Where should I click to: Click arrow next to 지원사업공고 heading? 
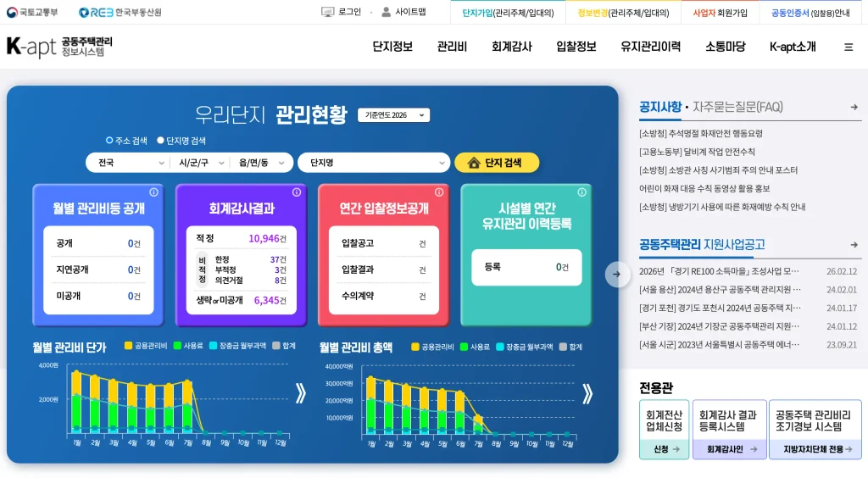(854, 245)
